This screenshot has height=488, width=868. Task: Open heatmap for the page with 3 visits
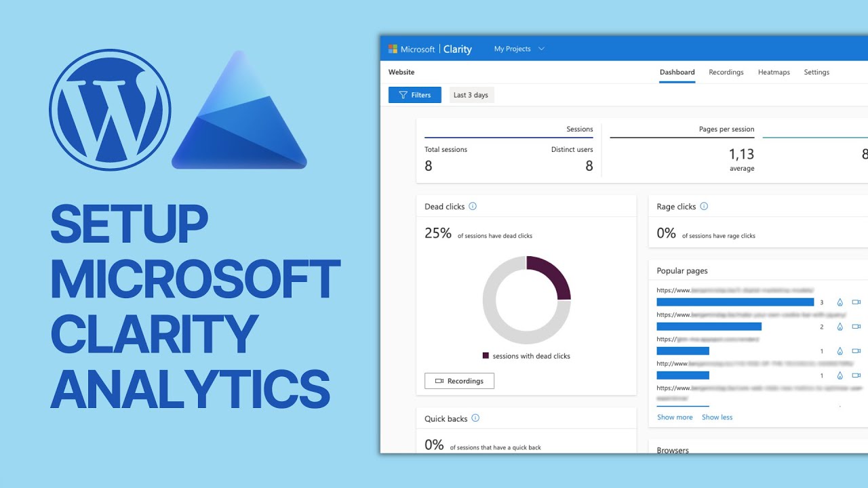[840, 302]
